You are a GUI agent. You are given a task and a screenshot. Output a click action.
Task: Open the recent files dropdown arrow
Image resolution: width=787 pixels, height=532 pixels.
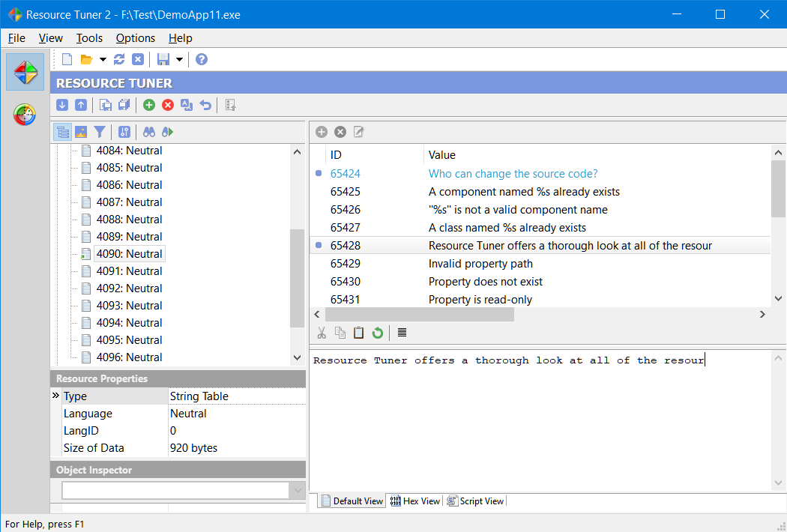(103, 59)
